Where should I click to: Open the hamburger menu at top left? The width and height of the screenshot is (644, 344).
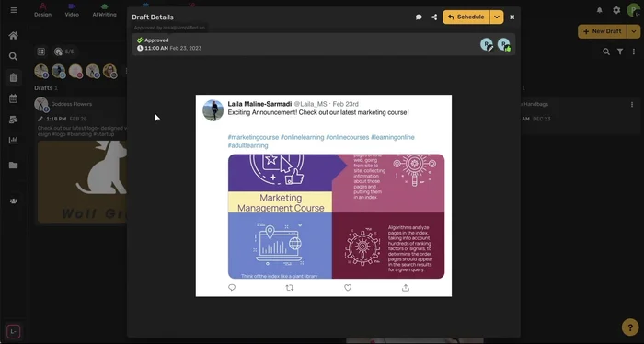pos(14,10)
